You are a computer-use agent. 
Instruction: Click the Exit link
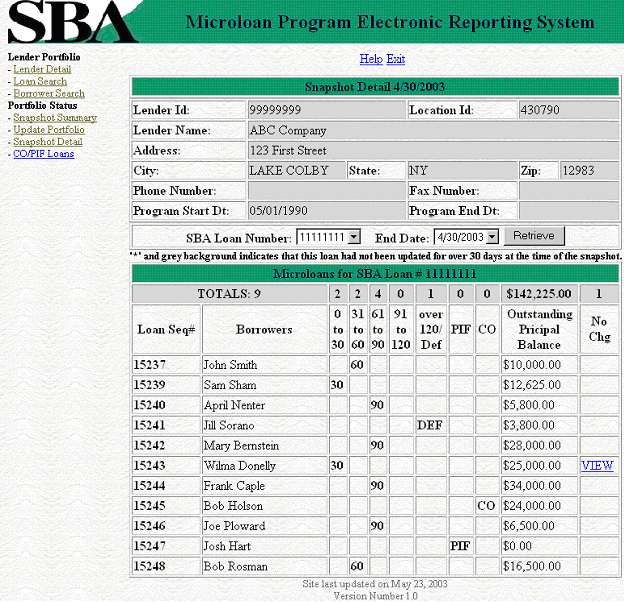click(x=396, y=59)
